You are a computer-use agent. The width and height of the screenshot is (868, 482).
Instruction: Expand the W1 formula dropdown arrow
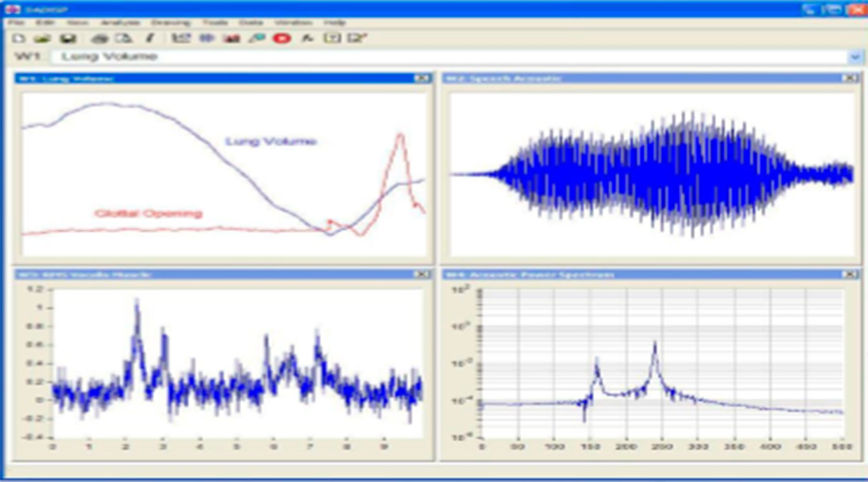coord(855,57)
